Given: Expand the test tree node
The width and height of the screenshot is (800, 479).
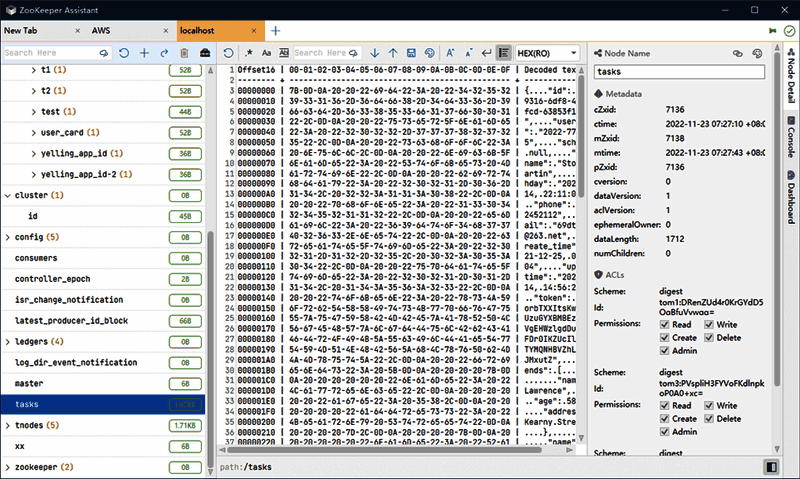Looking at the screenshot, I should [34, 112].
